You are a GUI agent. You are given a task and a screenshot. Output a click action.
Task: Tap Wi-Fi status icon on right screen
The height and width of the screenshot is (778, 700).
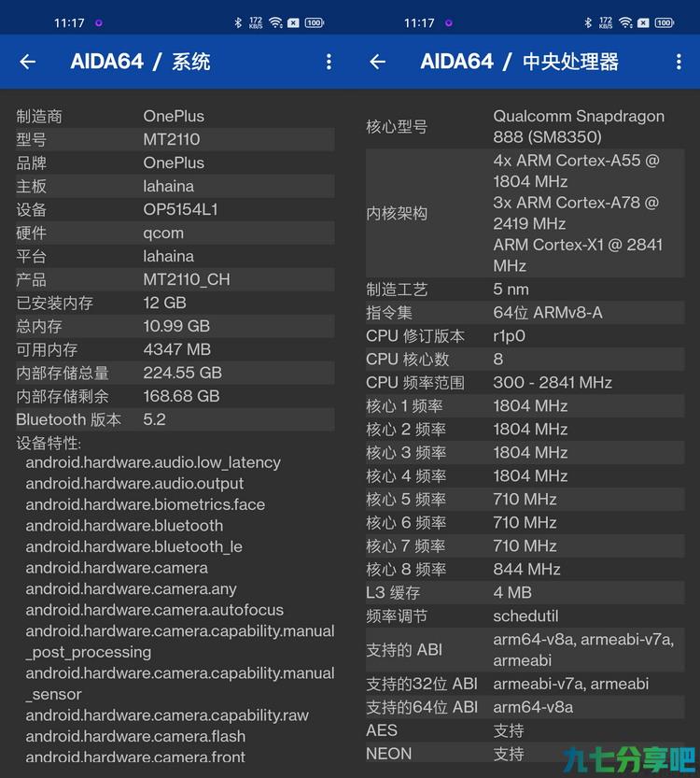tap(625, 22)
